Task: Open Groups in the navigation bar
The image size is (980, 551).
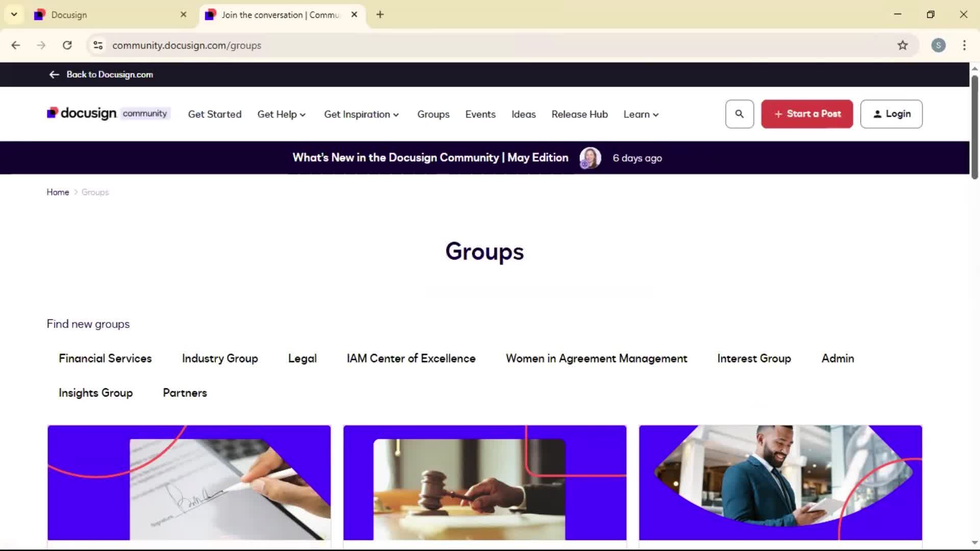Action: (433, 114)
